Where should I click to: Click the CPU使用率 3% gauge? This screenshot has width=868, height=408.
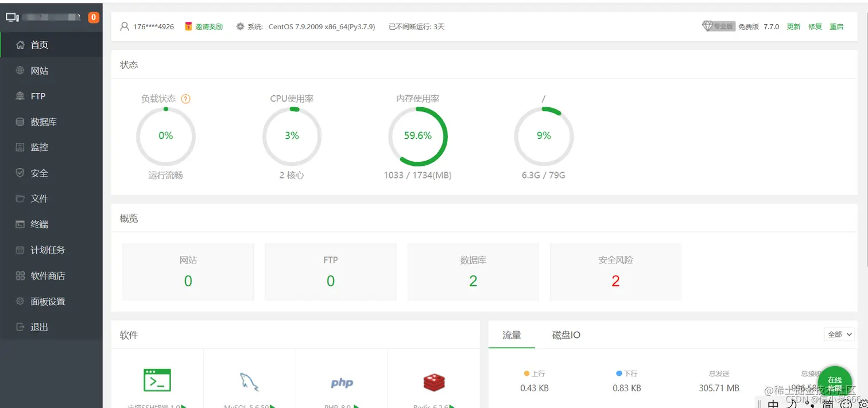(x=292, y=136)
